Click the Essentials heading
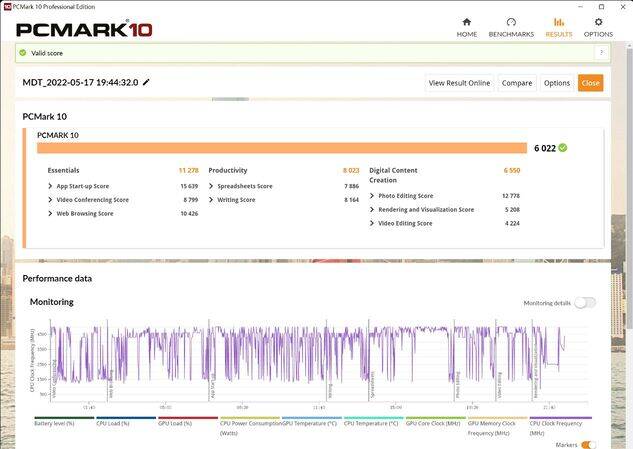Viewport: 633px width, 449px height. tap(63, 170)
